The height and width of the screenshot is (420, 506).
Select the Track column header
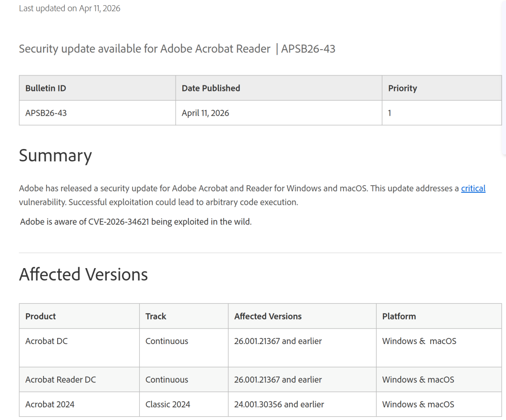[156, 316]
